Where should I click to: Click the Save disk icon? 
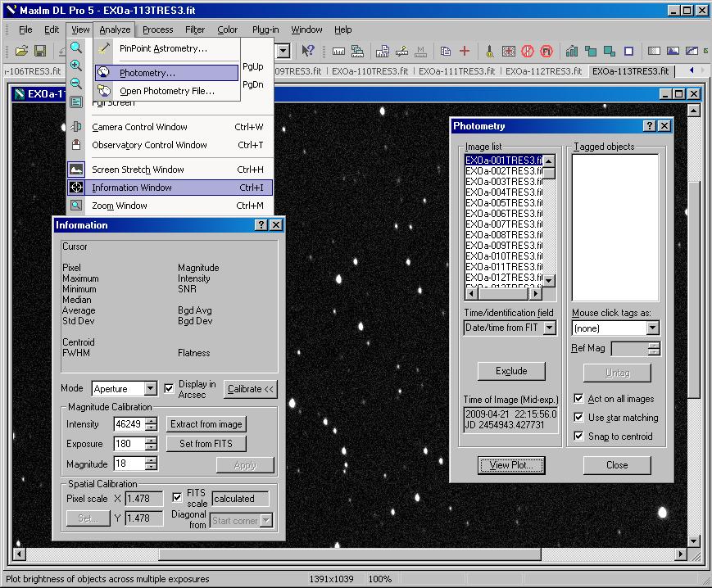coord(40,51)
